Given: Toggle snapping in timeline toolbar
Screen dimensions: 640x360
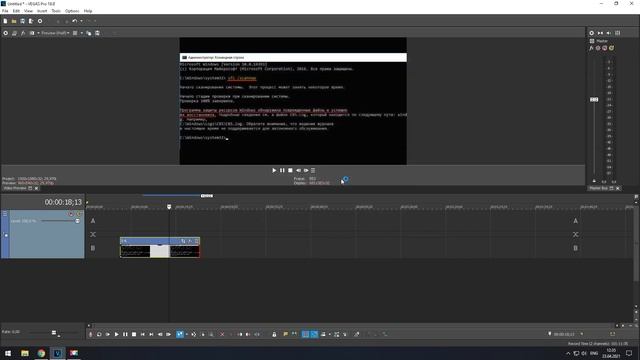Looking at the screenshot, I should (x=305, y=334).
